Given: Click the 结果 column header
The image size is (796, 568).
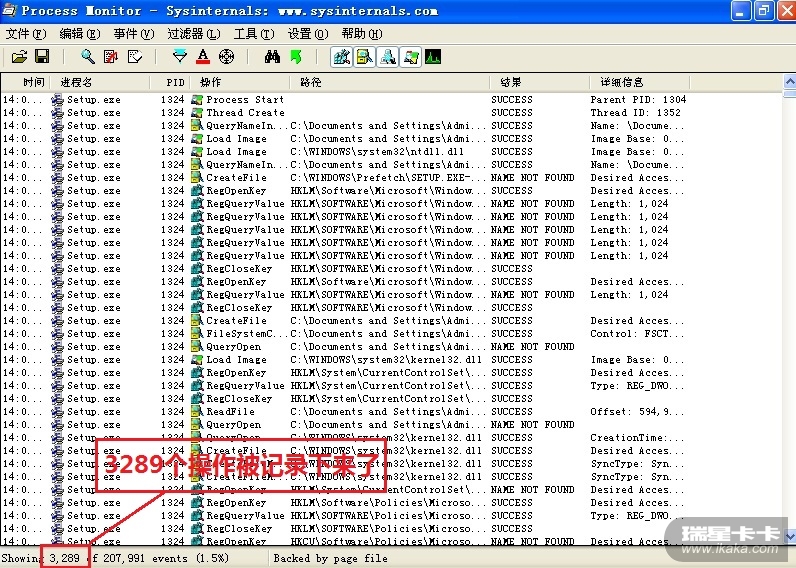Looking at the screenshot, I should tap(539, 82).
